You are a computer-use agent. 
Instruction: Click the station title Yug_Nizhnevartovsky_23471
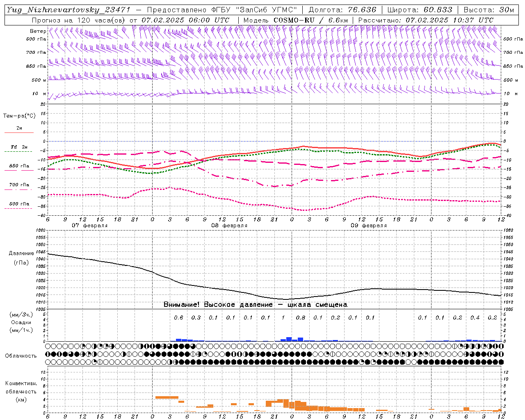tap(68, 10)
